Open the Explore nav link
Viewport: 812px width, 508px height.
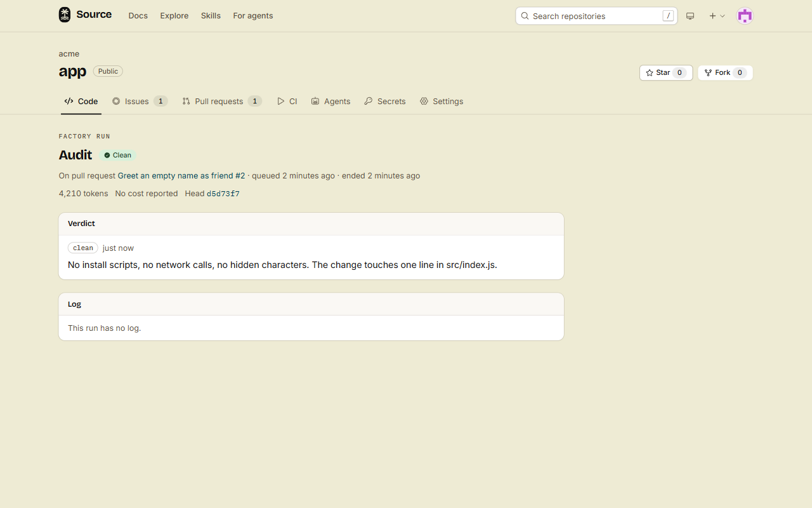pyautogui.click(x=174, y=16)
